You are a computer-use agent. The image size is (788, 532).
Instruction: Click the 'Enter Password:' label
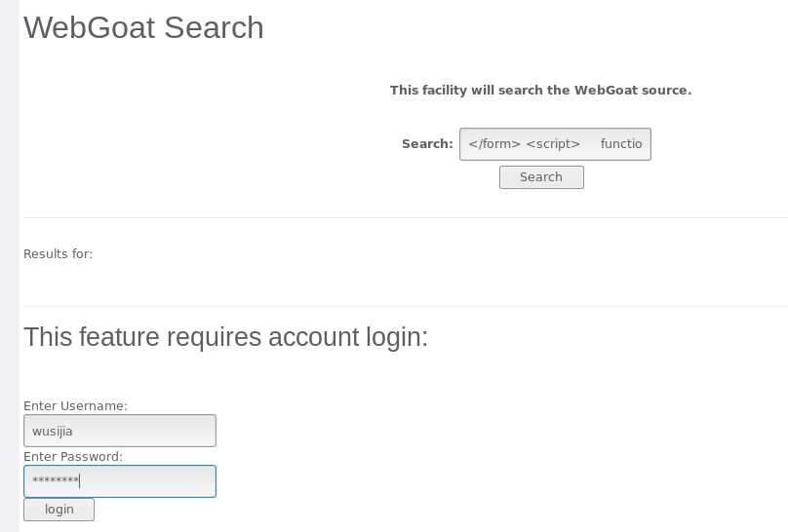tap(73, 456)
